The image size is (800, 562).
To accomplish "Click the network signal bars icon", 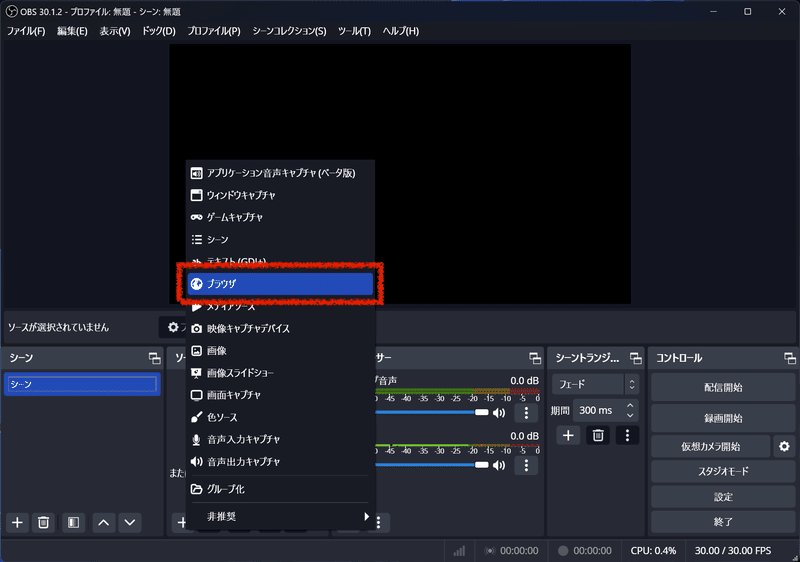I will [459, 551].
